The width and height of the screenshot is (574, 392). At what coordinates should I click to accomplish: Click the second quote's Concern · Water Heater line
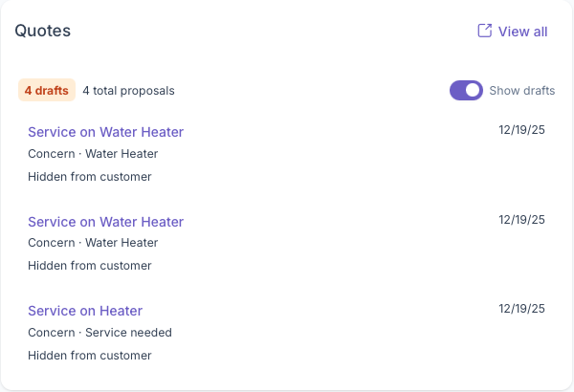point(93,243)
